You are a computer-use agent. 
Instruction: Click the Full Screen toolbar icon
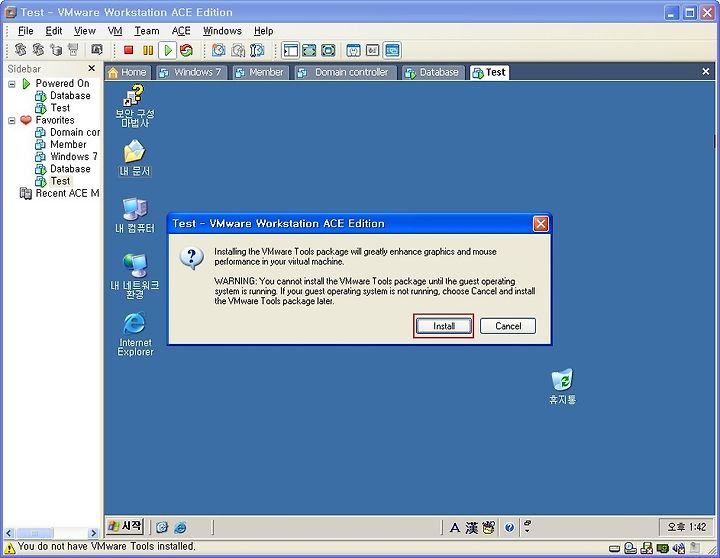(309, 50)
